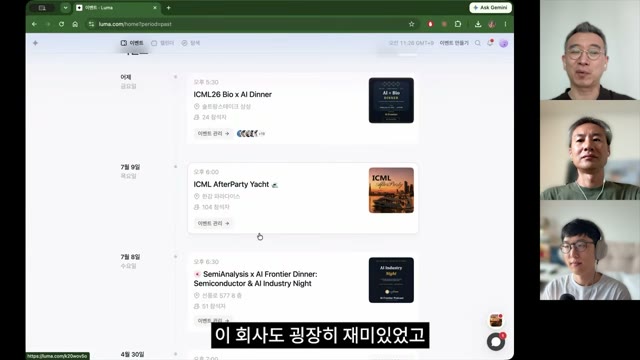Go back using the browser back arrow
This screenshot has height=360, width=640.
(34, 24)
